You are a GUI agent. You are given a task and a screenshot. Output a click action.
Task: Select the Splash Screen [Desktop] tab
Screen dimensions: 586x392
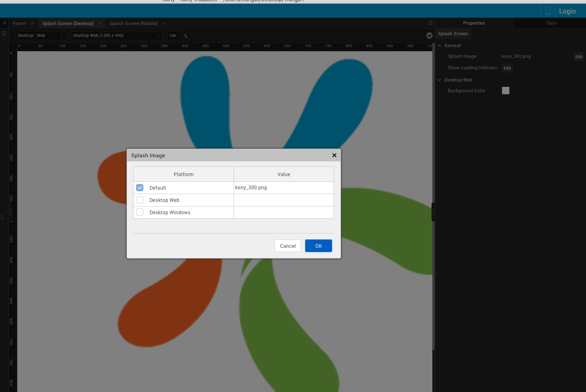pyautogui.click(x=68, y=23)
